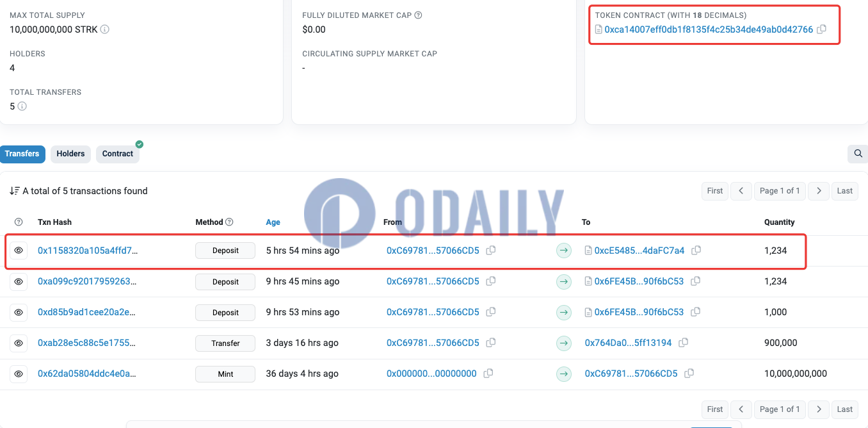Image resolution: width=868 pixels, height=428 pixels.
Task: Open the verified Contract tab
Action: coord(118,154)
